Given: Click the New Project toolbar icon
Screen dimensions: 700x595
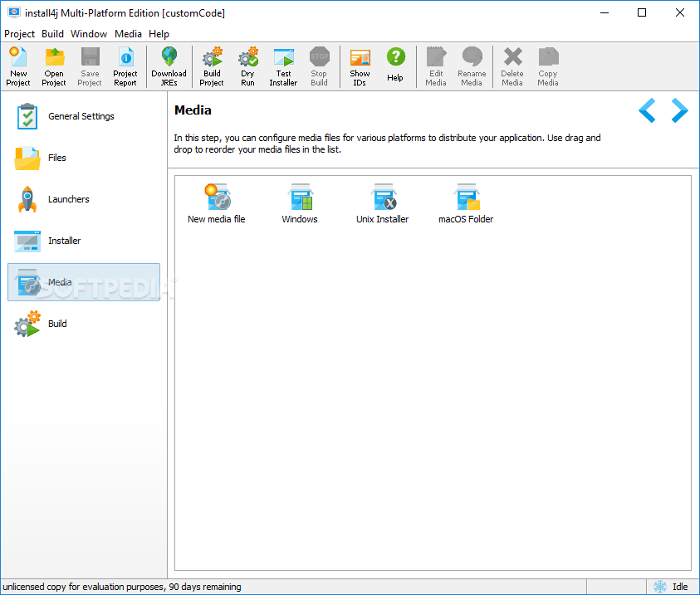Looking at the screenshot, I should 18,66.
